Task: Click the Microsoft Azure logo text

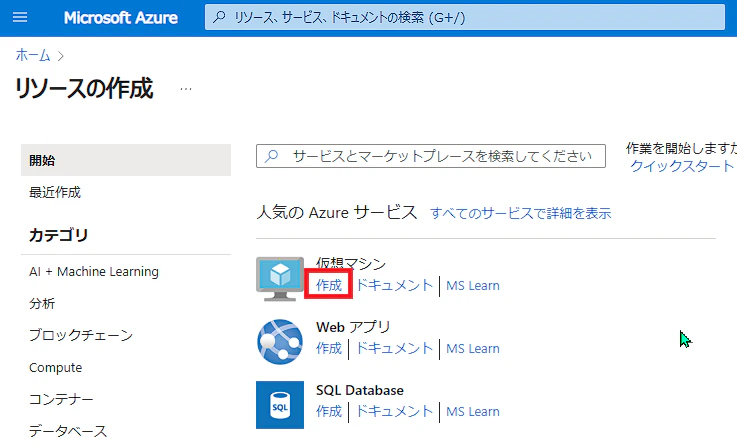Action: (121, 18)
